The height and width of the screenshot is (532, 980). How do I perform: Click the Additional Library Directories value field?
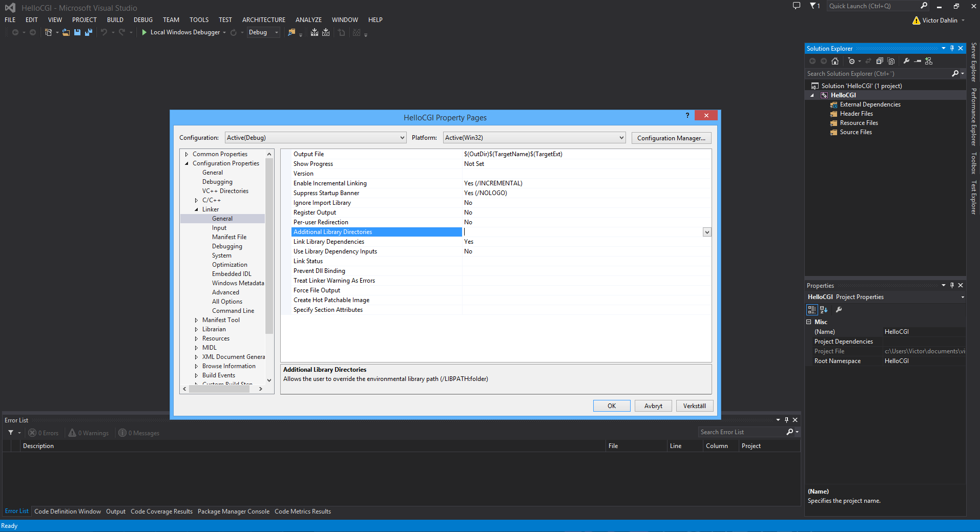point(582,232)
